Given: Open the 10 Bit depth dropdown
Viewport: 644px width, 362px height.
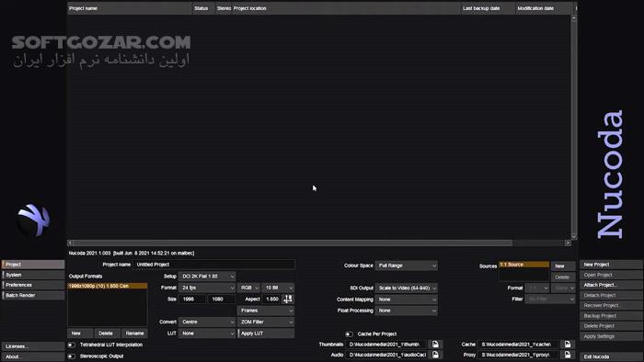Looking at the screenshot, I should pos(278,288).
